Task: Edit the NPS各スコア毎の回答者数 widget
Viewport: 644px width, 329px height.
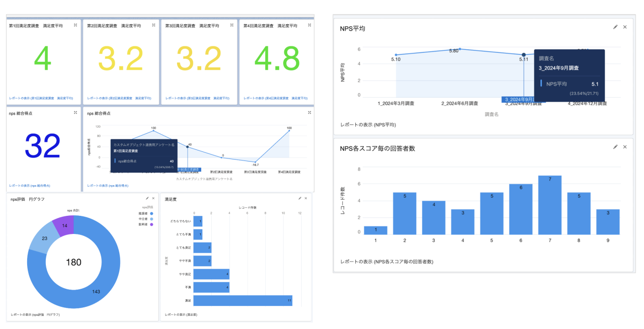Action: pyautogui.click(x=615, y=146)
